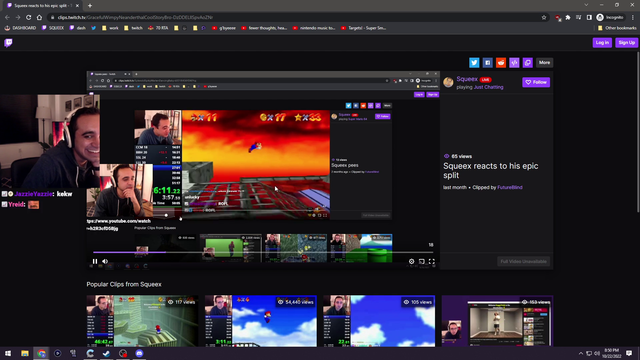Open a new browser tab
This screenshot has width=640, height=360.
pos(90,6)
